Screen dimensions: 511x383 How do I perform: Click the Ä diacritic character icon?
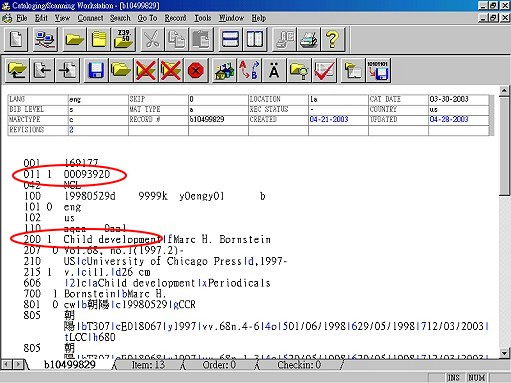click(x=274, y=70)
